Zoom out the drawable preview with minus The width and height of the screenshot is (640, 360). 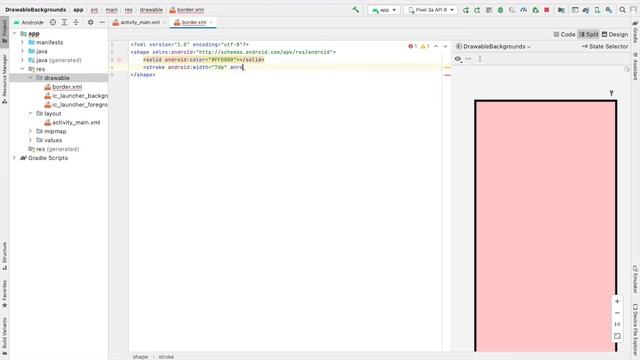pyautogui.click(x=617, y=313)
